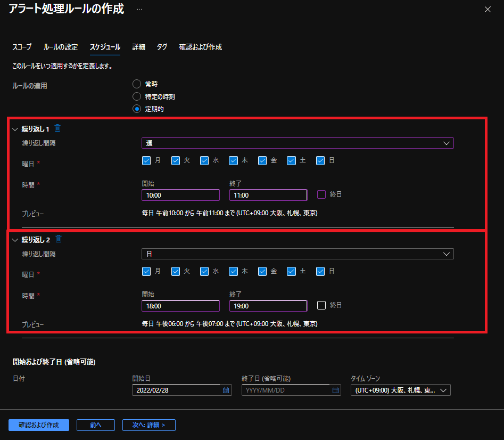The image size is (504, 440).
Task: Open 繰り返し間隔 dropdown showing 週
Action: (297, 143)
